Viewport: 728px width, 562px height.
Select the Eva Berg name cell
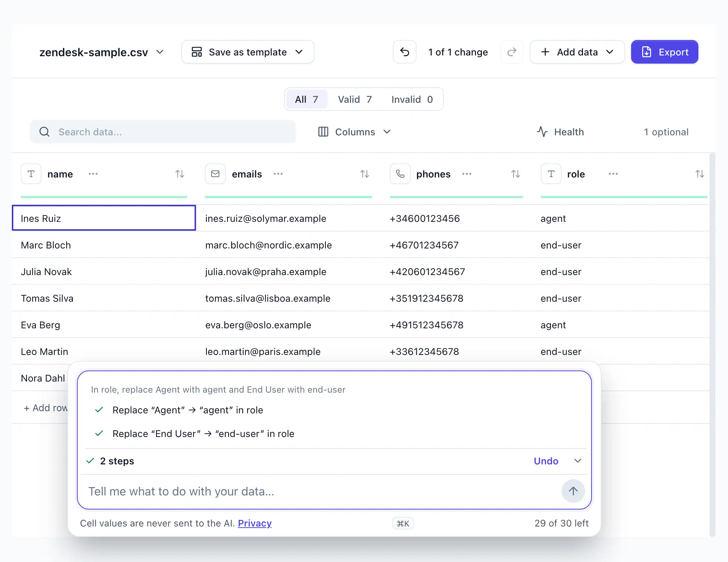click(104, 325)
